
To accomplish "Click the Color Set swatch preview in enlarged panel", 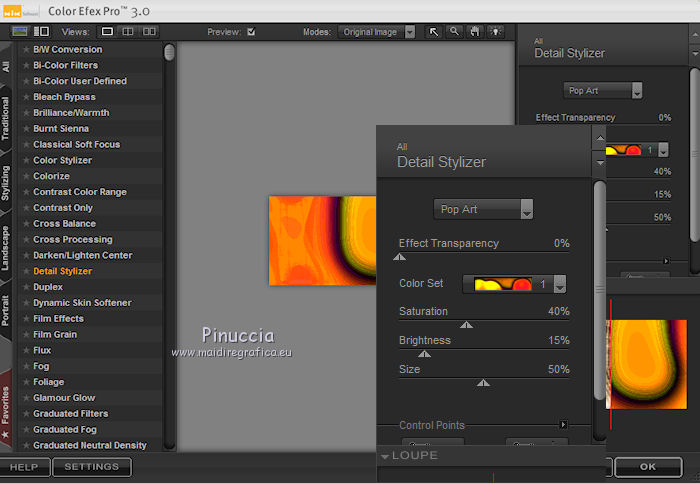I will tap(503, 284).
